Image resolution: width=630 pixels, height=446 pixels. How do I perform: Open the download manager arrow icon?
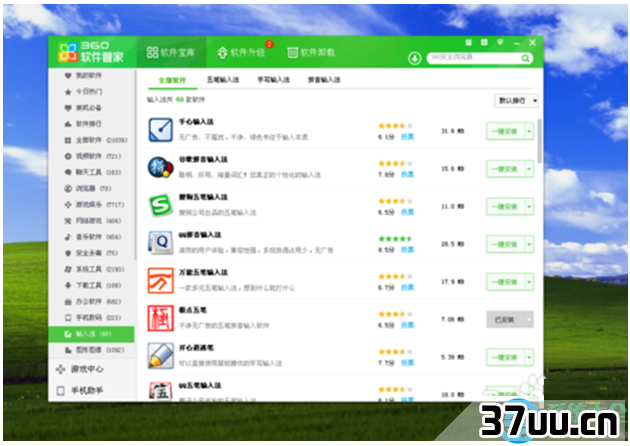coord(415,58)
